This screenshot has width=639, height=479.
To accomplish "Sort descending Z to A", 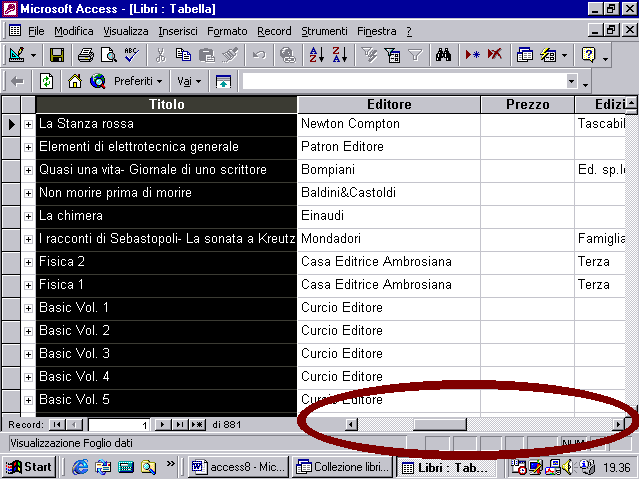I will (340, 55).
